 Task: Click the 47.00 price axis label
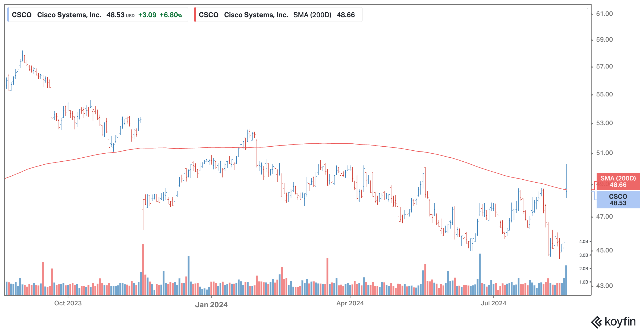(604, 216)
